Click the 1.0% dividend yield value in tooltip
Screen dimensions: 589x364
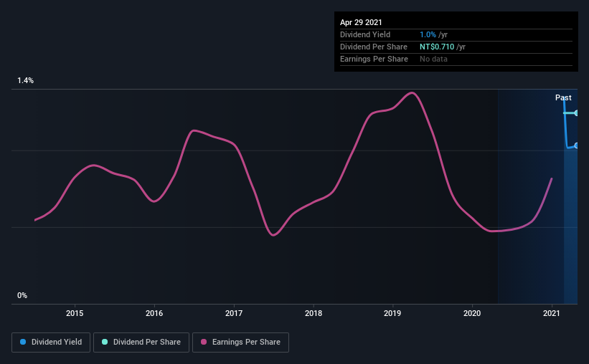coord(428,34)
